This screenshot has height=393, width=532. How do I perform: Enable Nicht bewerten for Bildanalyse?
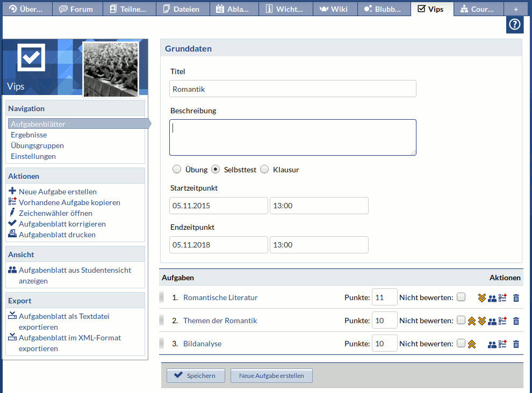pyautogui.click(x=461, y=344)
